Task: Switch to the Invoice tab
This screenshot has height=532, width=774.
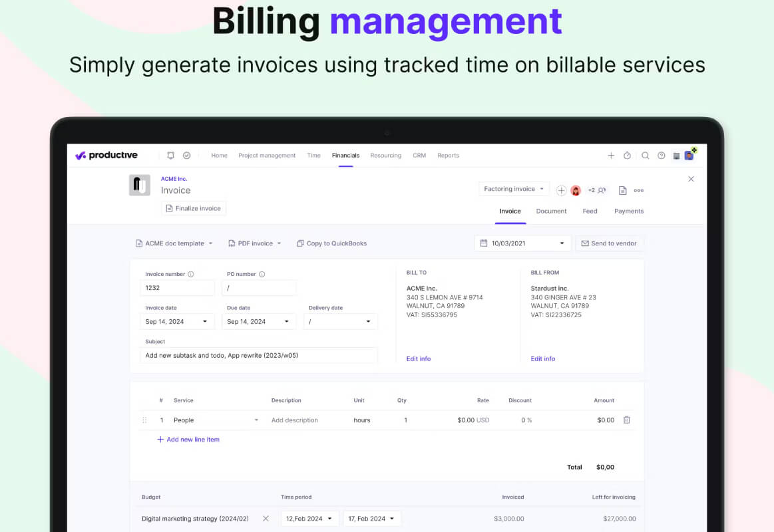Action: coord(510,211)
